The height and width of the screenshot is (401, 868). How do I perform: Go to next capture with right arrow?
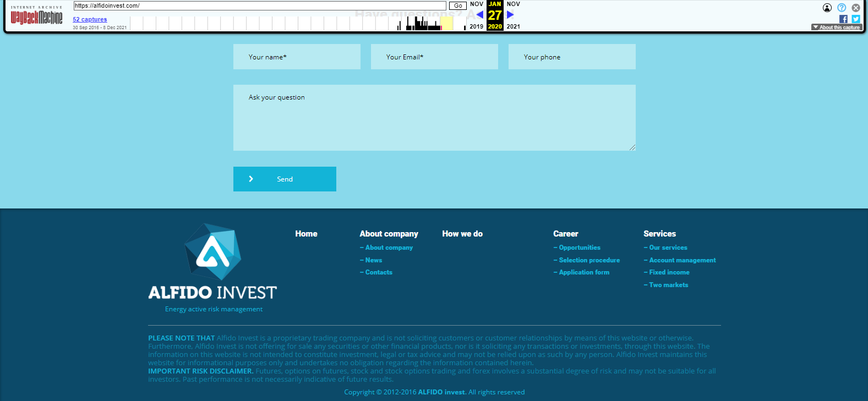pos(510,15)
